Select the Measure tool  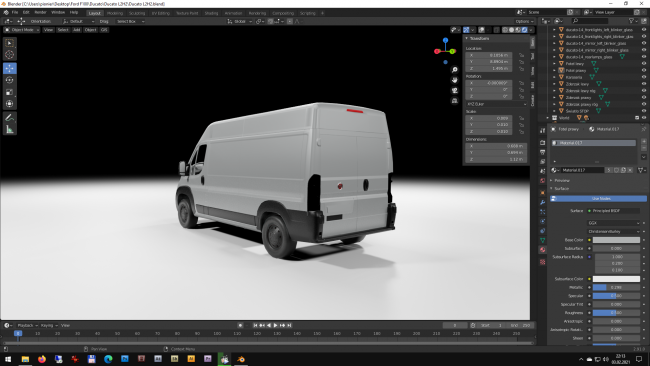click(10, 130)
